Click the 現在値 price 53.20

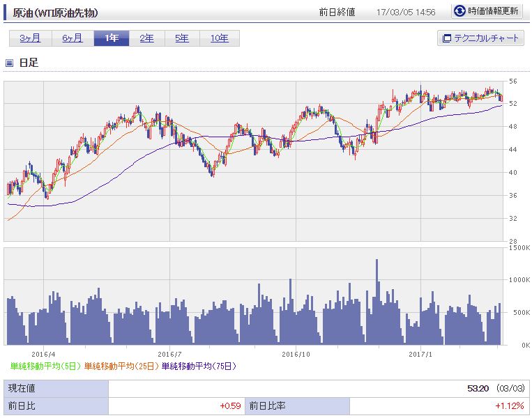[x=478, y=389]
